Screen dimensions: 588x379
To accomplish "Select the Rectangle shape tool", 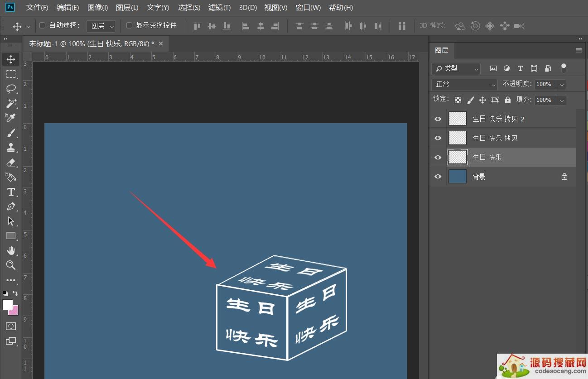I will (x=11, y=236).
